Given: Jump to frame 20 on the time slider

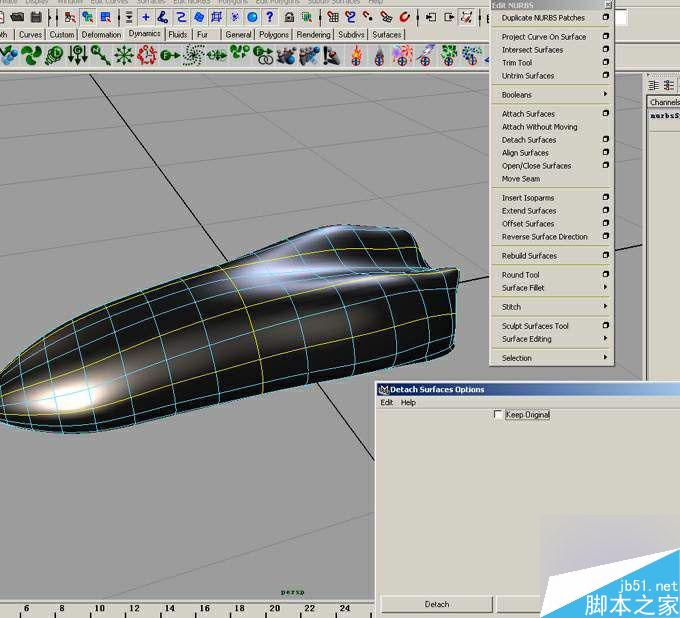Looking at the screenshot, I should [275, 608].
